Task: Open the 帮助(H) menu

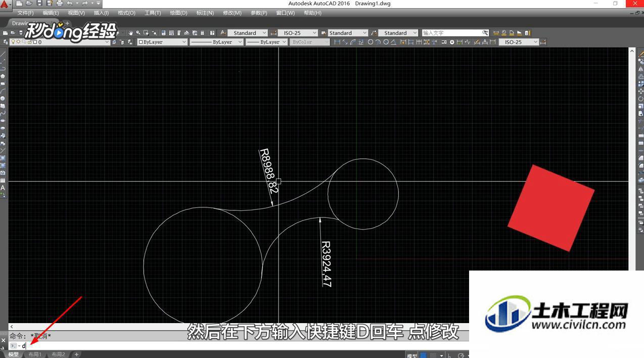Action: point(312,13)
